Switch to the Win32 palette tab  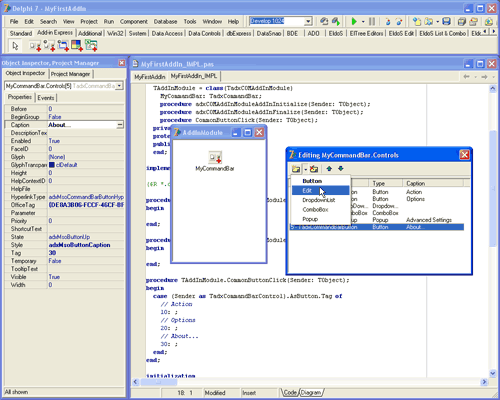[x=115, y=33]
